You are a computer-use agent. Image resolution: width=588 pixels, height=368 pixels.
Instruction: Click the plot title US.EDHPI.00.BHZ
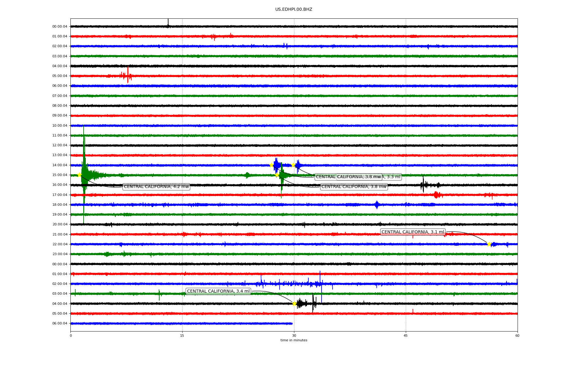[294, 10]
